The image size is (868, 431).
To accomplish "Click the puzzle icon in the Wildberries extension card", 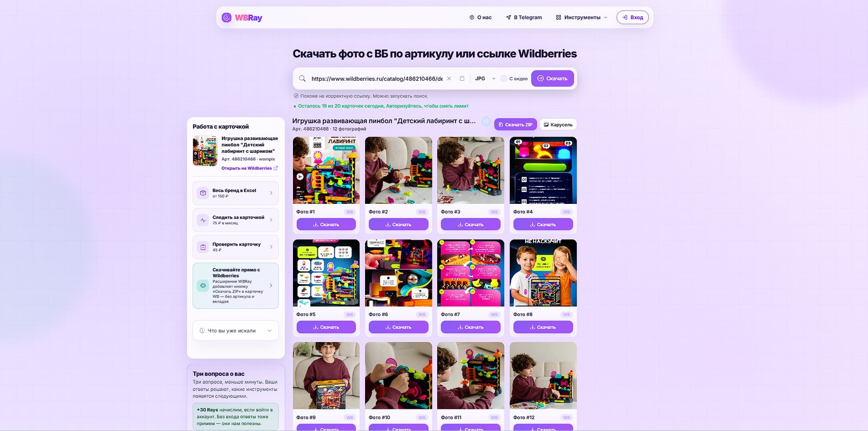I will point(203,285).
